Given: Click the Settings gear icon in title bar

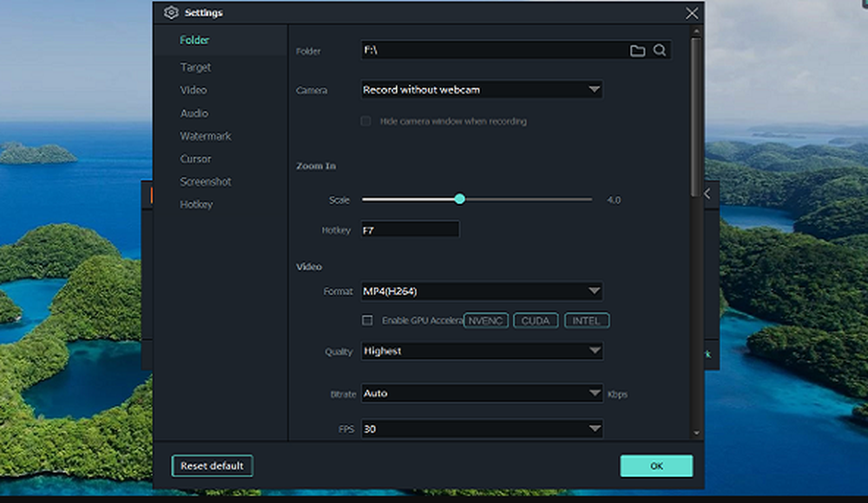Looking at the screenshot, I should coord(171,13).
